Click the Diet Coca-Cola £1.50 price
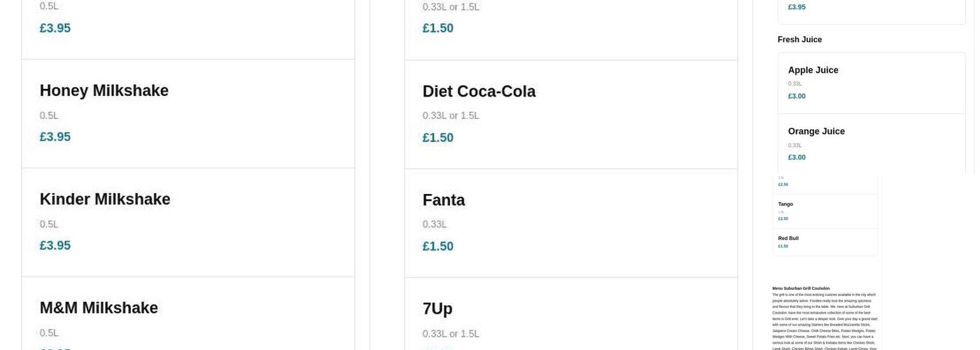The image size is (980, 350). click(438, 138)
